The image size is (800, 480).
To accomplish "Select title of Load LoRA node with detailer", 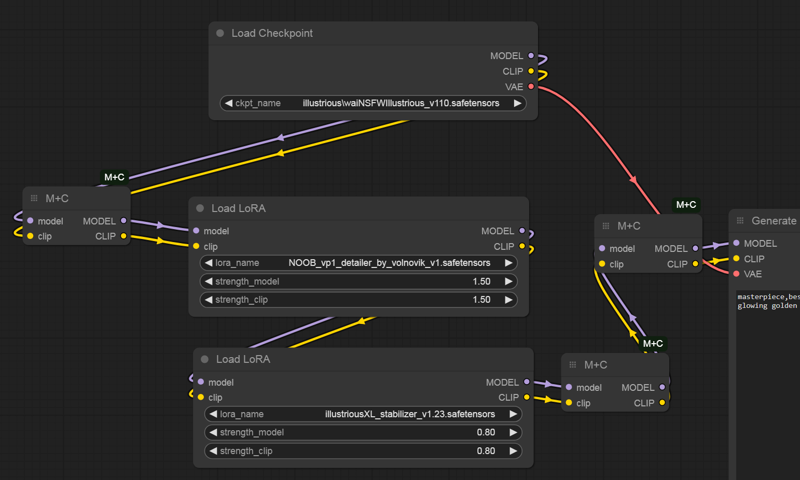I will [238, 208].
